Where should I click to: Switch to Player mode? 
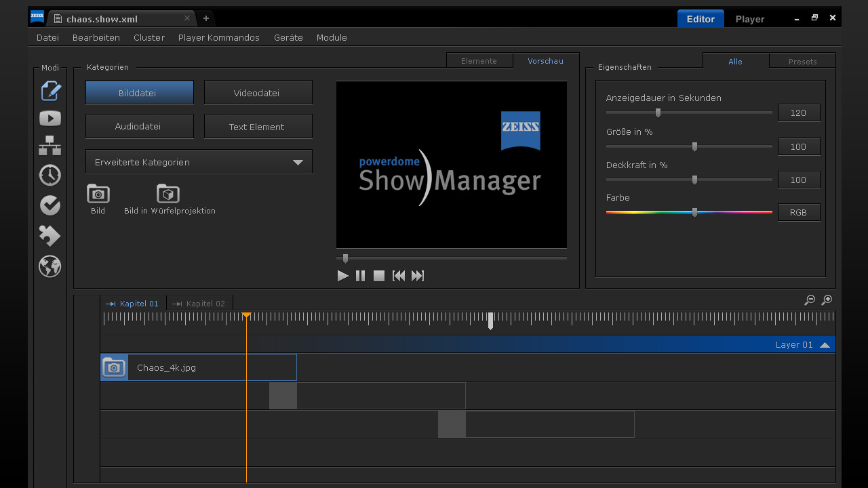pyautogui.click(x=750, y=19)
